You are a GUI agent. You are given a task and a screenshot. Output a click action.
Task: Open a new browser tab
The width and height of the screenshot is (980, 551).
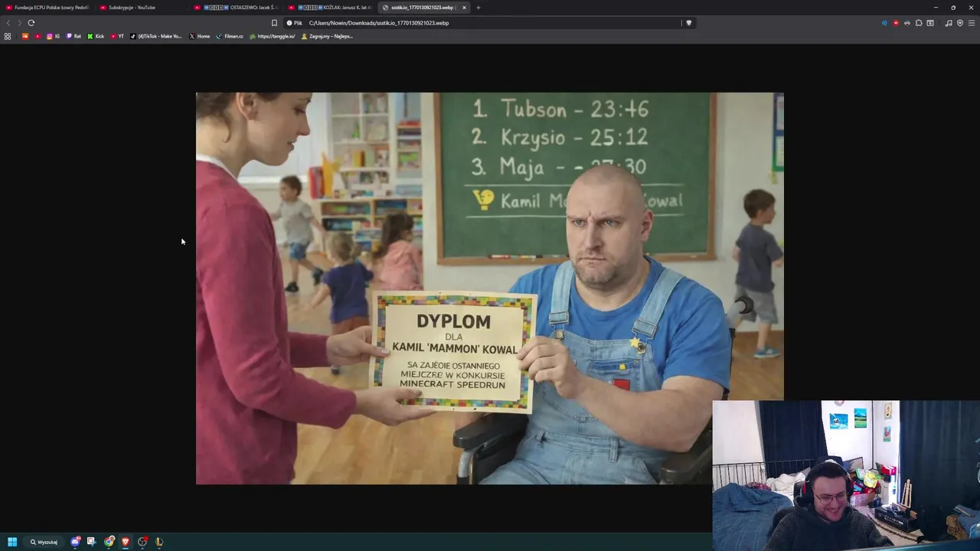479,8
